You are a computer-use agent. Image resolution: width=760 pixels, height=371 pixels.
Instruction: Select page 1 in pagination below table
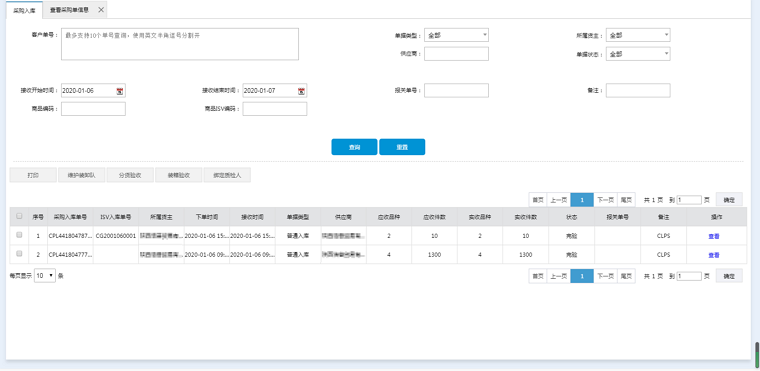[582, 276]
